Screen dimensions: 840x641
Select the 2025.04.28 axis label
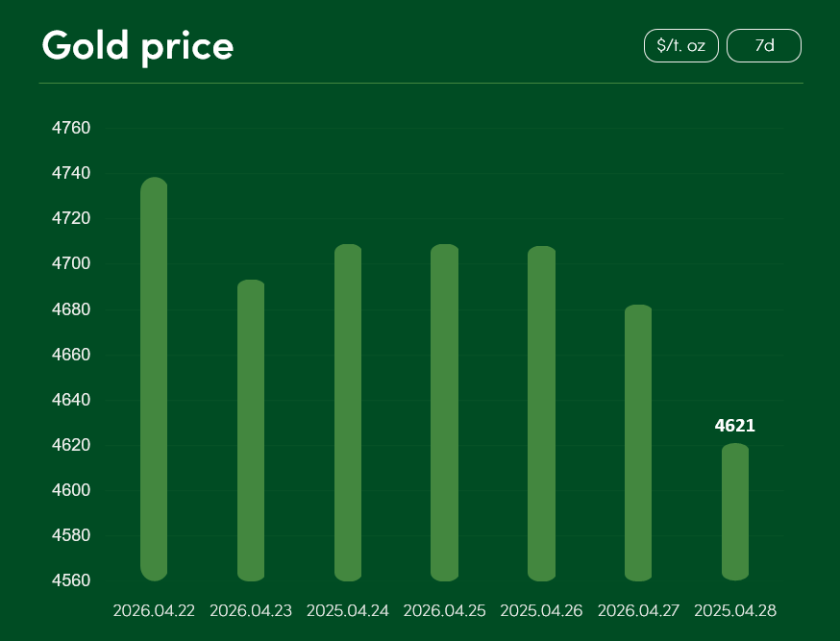[x=735, y=611]
